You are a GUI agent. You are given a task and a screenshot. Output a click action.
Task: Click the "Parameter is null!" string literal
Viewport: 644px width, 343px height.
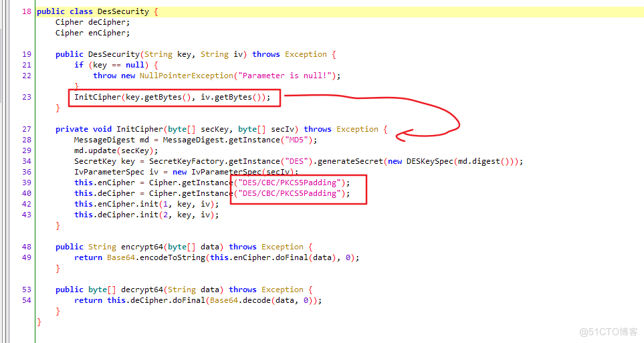[288, 76]
